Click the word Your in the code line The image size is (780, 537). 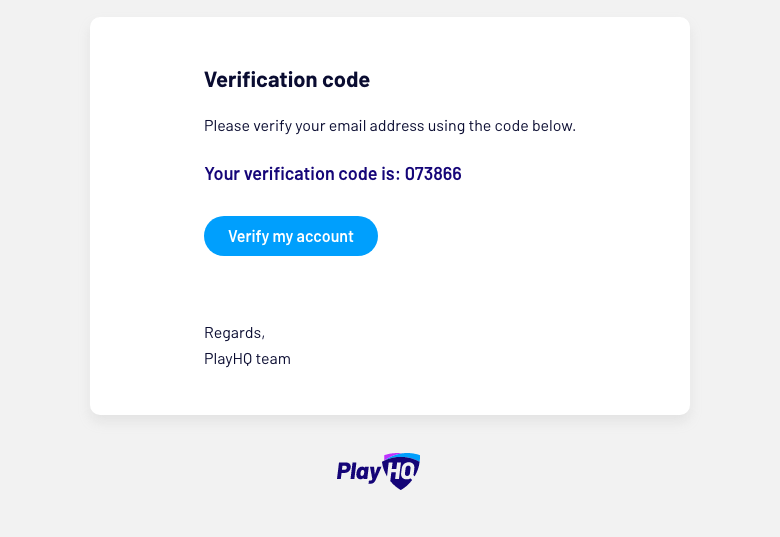[x=222, y=174]
